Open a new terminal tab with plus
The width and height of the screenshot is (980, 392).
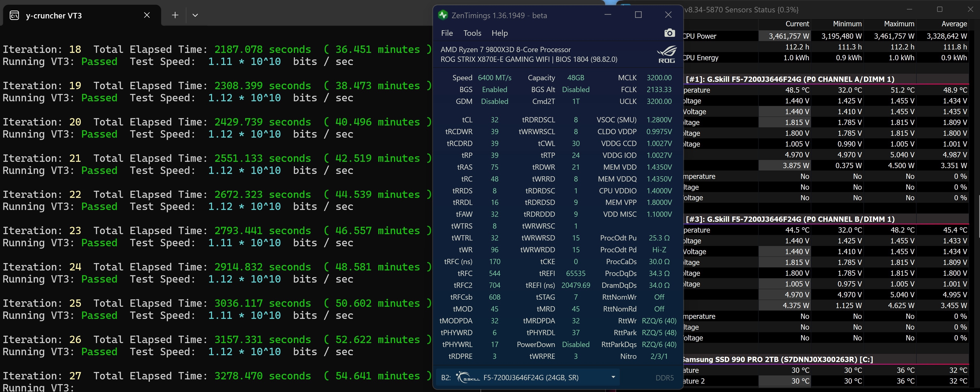pyautogui.click(x=175, y=15)
